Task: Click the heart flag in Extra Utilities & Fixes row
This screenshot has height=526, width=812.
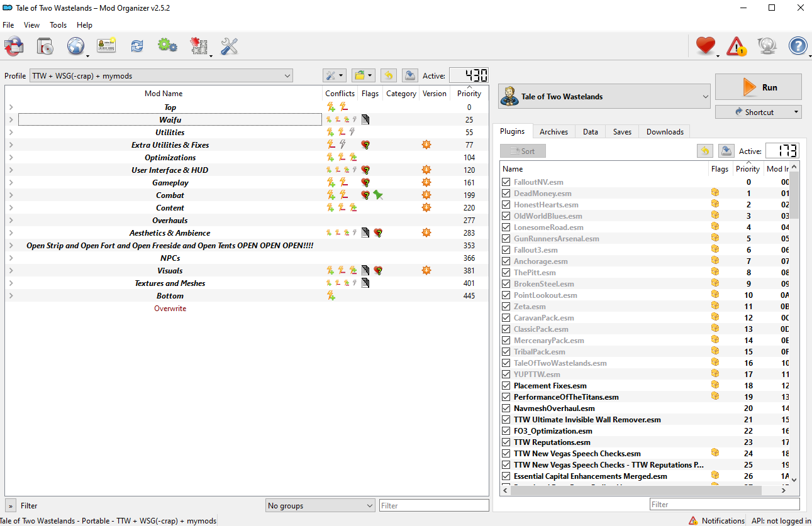Action: tap(365, 145)
